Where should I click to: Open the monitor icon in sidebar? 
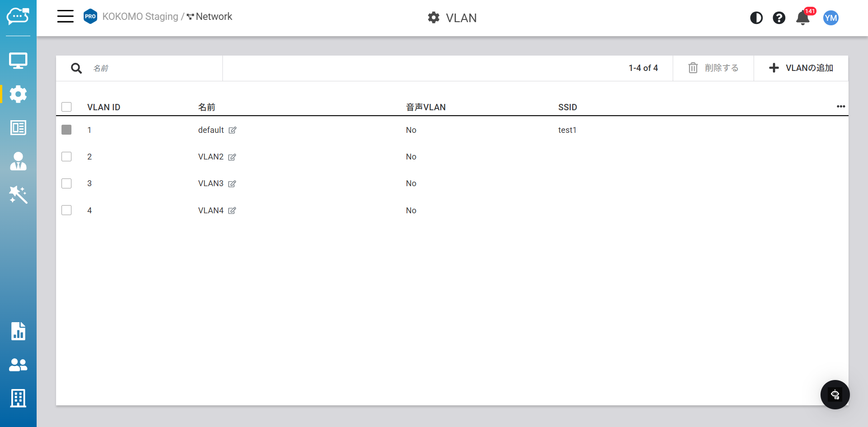pos(18,61)
